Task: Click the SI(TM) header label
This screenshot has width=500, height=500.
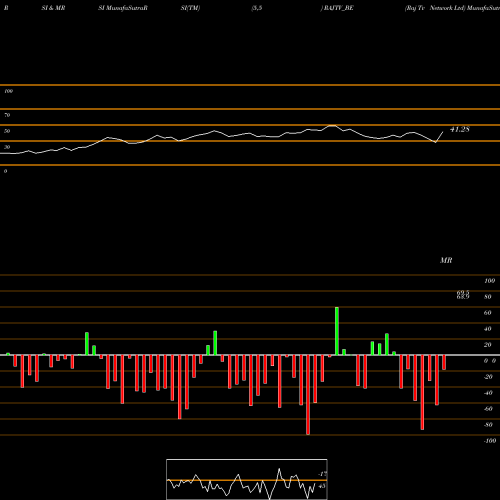Action: tap(190, 8)
